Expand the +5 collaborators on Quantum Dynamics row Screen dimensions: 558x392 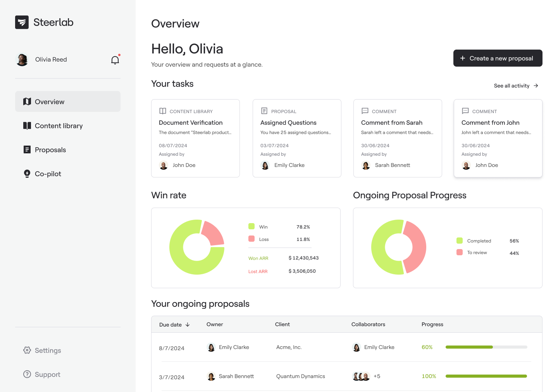(x=377, y=376)
